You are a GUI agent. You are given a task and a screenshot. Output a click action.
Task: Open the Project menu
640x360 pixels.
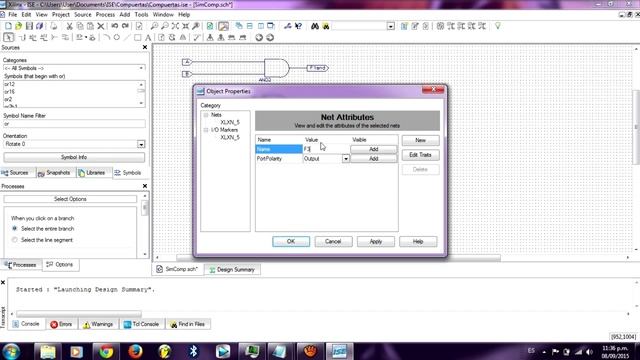(61, 15)
